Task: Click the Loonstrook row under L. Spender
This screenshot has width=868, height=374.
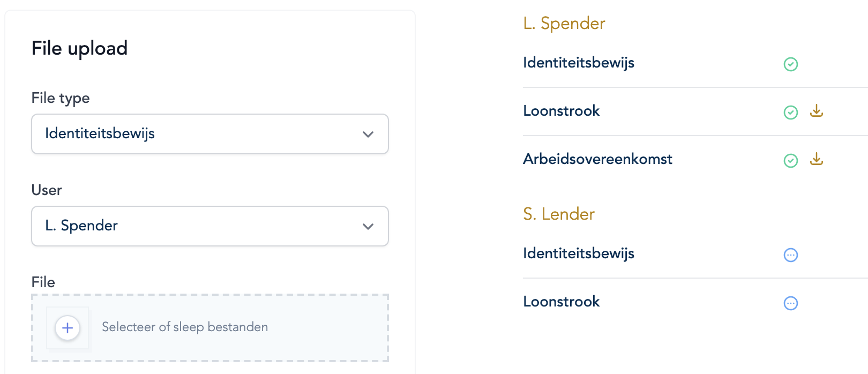Action: (562, 111)
